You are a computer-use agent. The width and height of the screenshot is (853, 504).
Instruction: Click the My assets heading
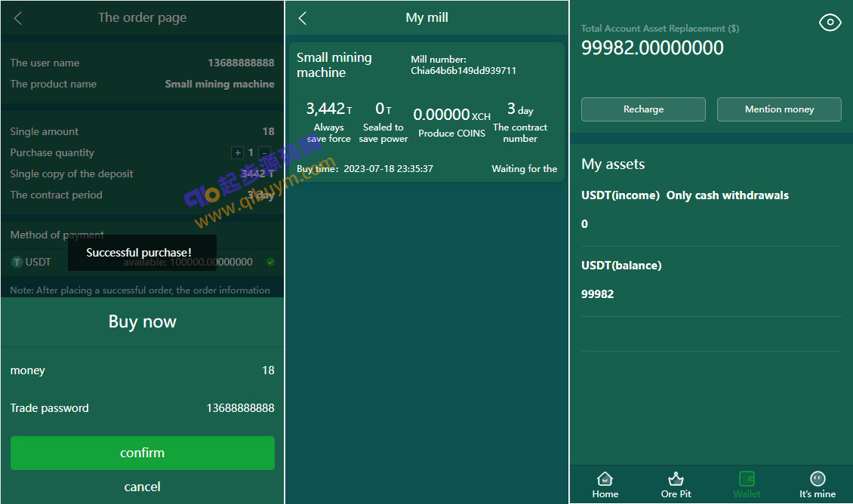(612, 164)
